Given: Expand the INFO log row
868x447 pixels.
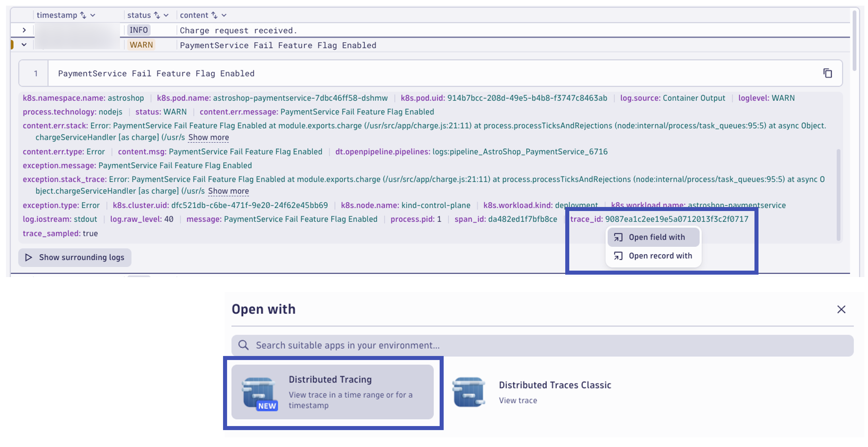Looking at the screenshot, I should [24, 30].
